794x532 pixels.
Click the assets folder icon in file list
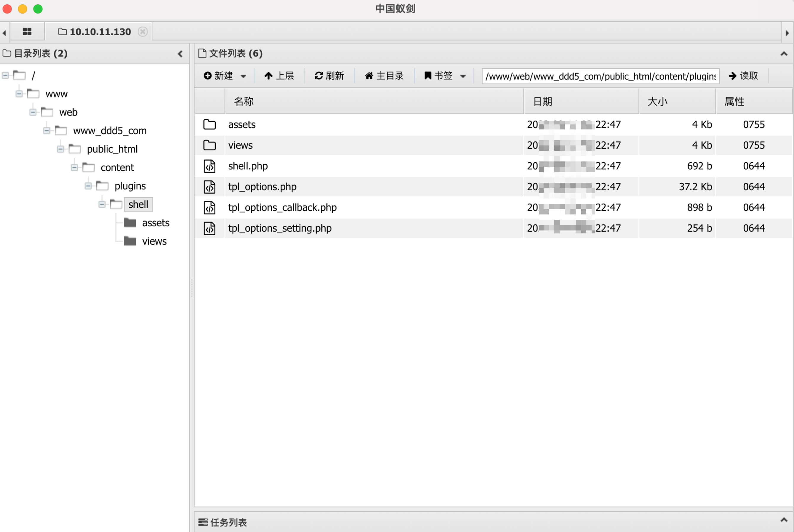tap(209, 124)
